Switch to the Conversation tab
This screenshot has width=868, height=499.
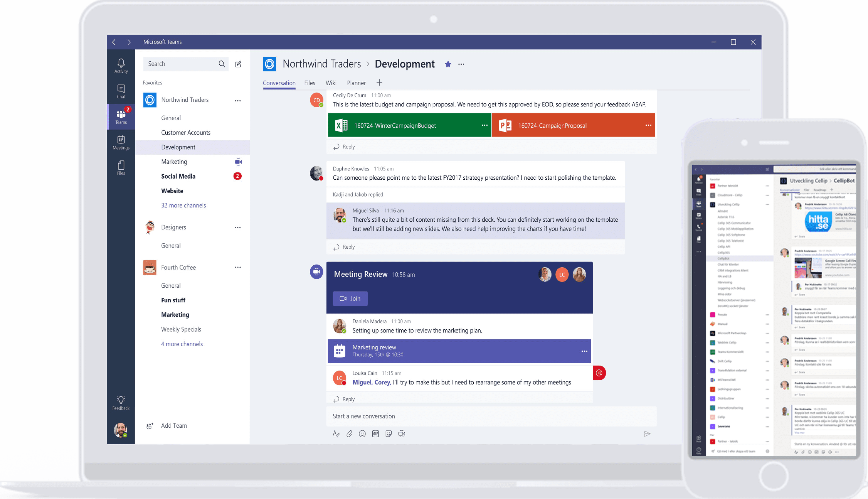click(x=279, y=83)
